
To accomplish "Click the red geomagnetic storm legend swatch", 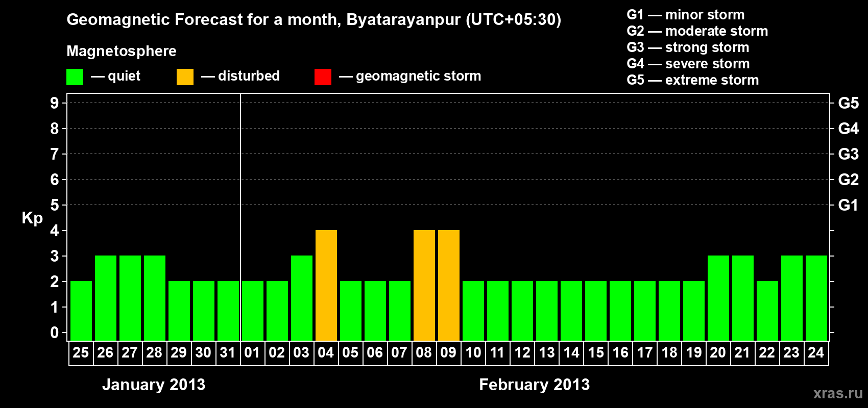I will (x=323, y=77).
